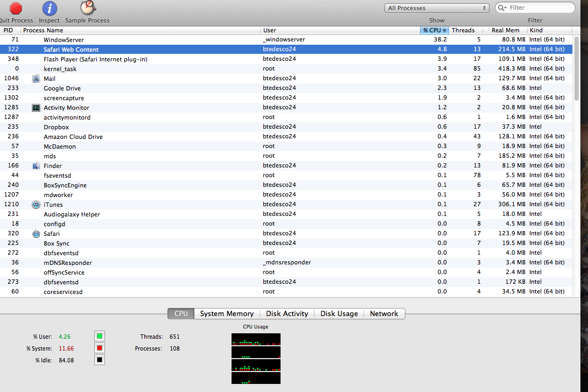Select the screencapture process
This screenshot has width=588, height=392.
click(286, 98)
